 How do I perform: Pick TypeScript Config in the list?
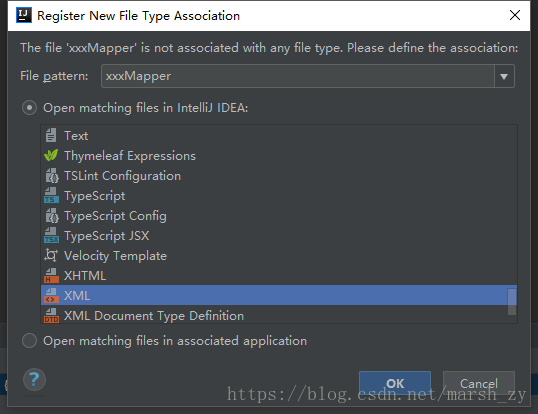click(279, 216)
